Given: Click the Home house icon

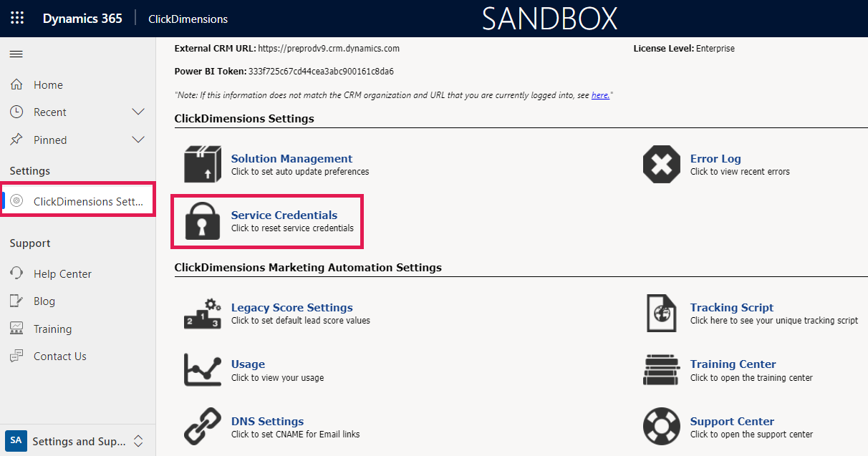Looking at the screenshot, I should click(x=16, y=84).
